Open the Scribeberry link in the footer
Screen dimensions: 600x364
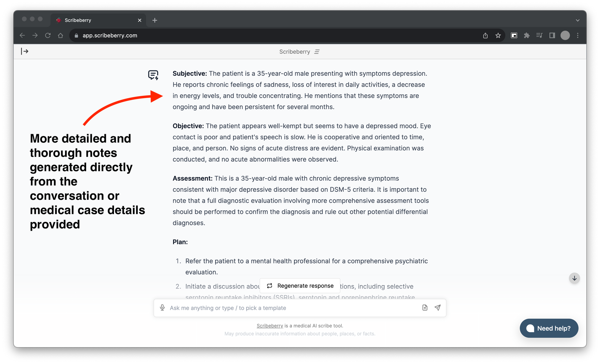tap(270, 326)
